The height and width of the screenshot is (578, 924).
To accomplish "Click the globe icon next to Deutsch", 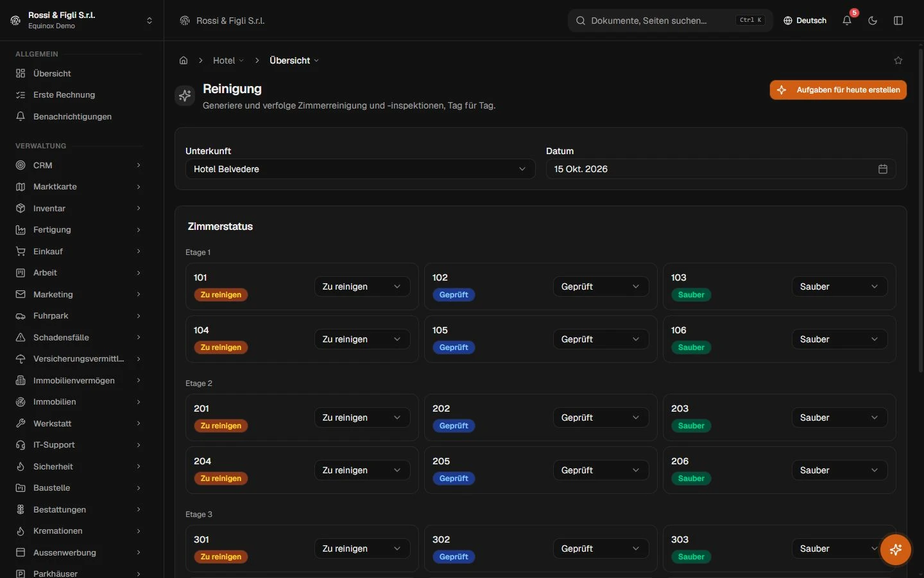I will [788, 21].
